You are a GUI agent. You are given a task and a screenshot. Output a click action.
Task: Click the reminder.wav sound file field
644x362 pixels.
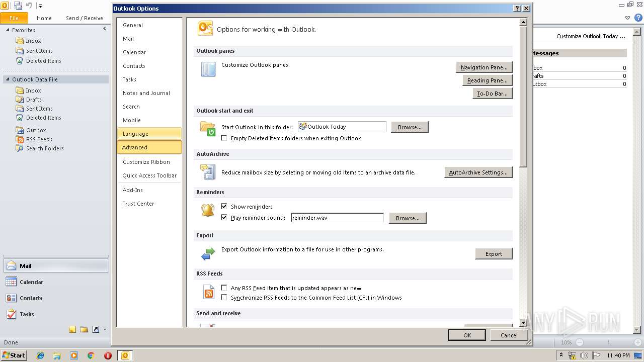point(337,218)
